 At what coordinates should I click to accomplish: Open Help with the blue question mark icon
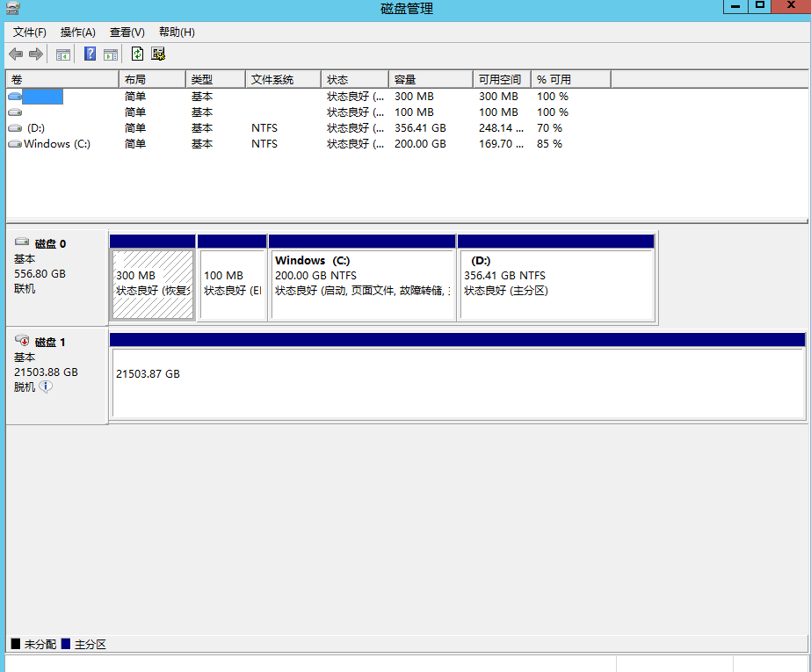coord(90,54)
